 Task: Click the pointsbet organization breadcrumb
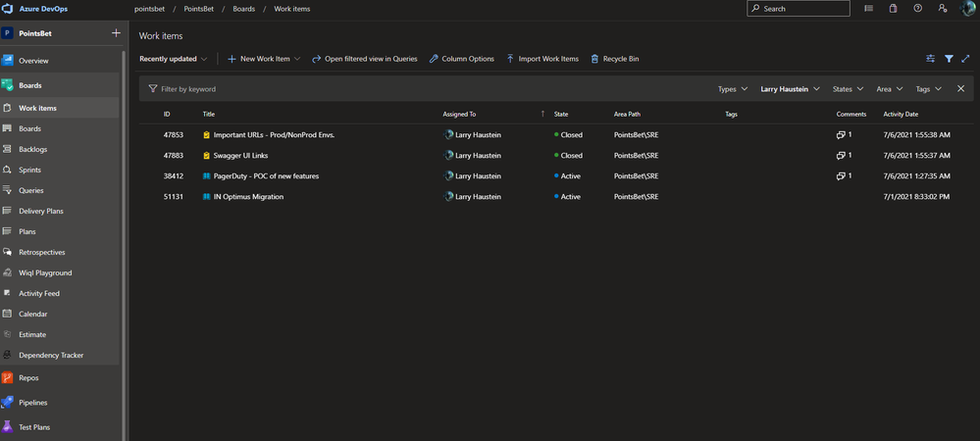[x=149, y=9]
